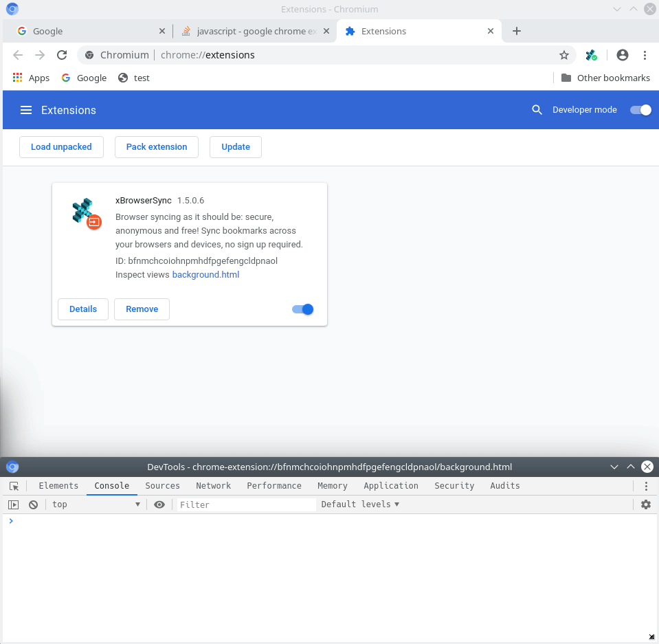Open the Other bookmarks folder
Screen dimensions: 659x644
pyautogui.click(x=605, y=78)
